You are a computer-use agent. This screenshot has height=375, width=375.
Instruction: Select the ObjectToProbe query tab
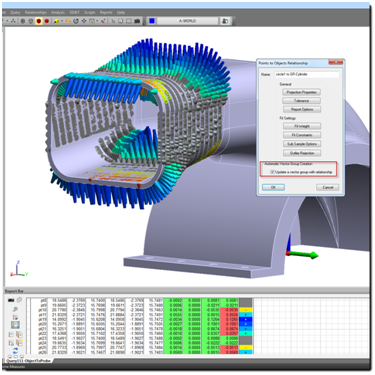point(29,361)
